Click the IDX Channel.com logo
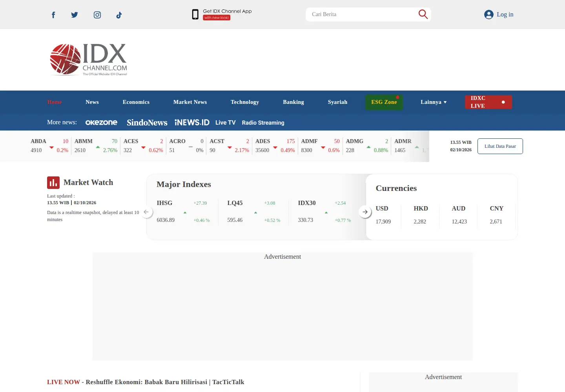 pyautogui.click(x=89, y=60)
